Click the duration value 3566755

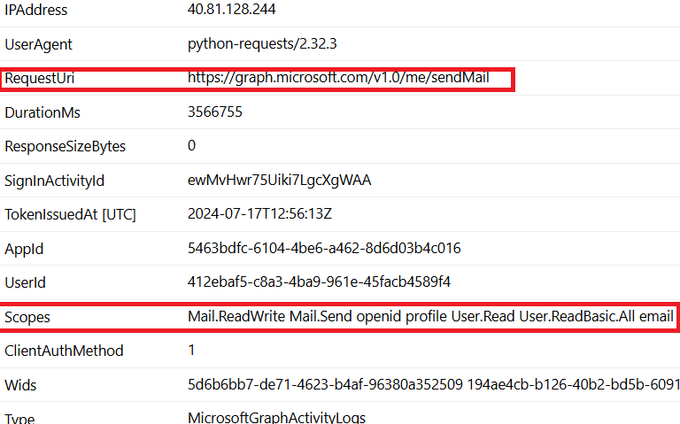(215, 112)
